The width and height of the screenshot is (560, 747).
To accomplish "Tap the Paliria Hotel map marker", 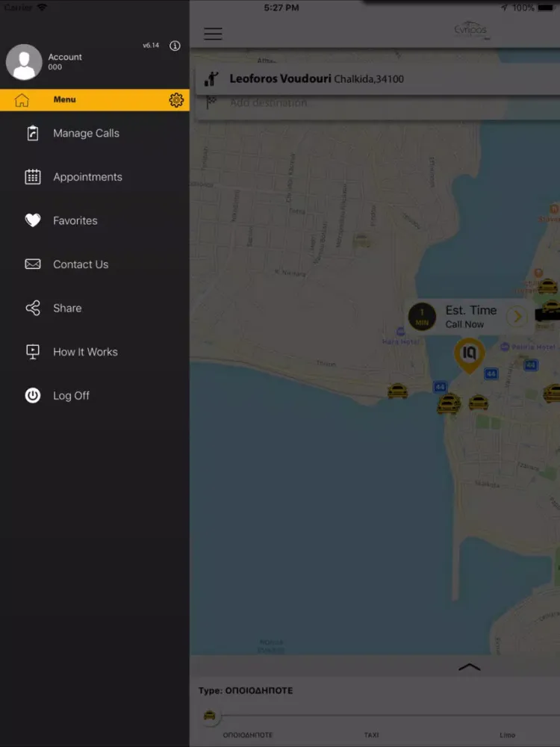I will (505, 347).
